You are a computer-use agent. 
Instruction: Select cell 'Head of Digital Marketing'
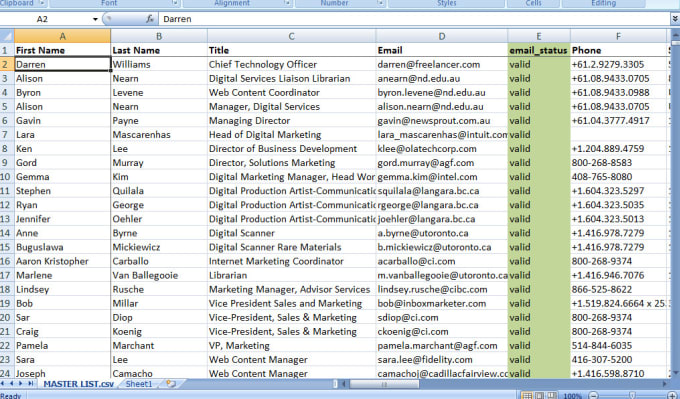point(291,134)
